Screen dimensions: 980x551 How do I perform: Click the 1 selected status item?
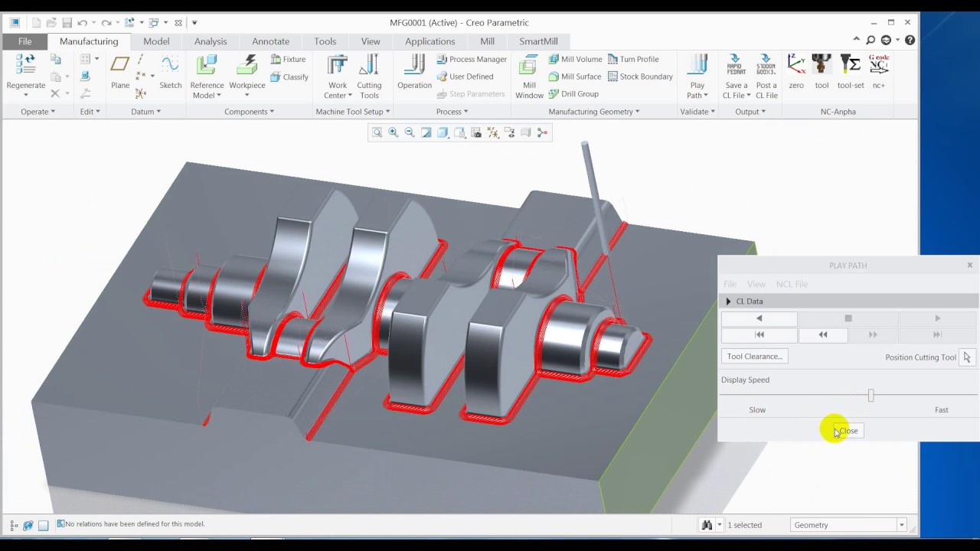(744, 525)
